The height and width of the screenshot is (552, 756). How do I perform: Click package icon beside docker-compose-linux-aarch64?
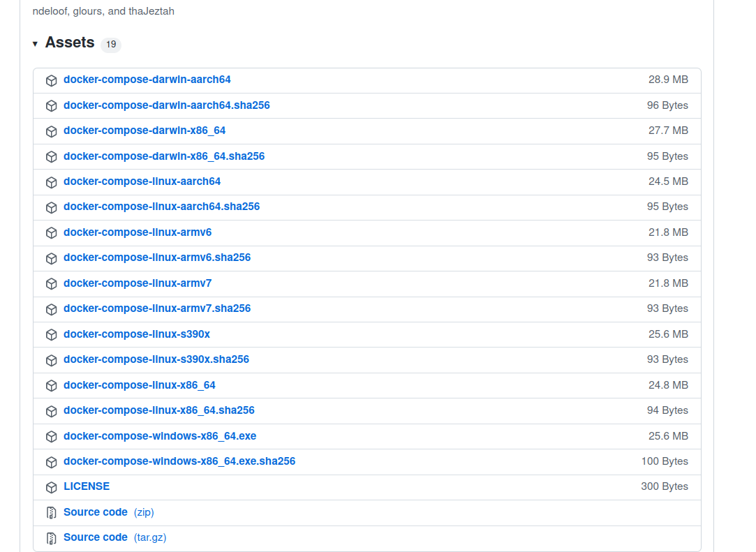point(52,182)
